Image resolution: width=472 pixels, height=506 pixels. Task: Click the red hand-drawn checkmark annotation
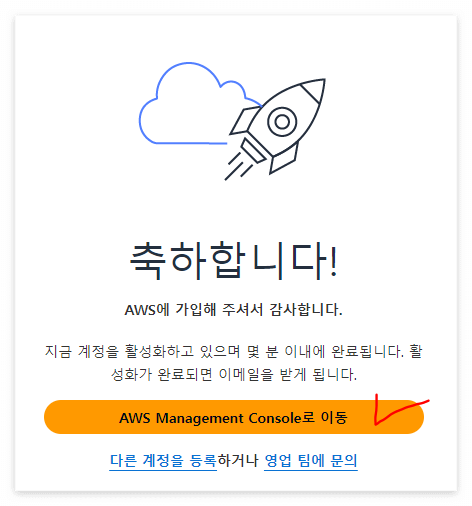tap(400, 409)
